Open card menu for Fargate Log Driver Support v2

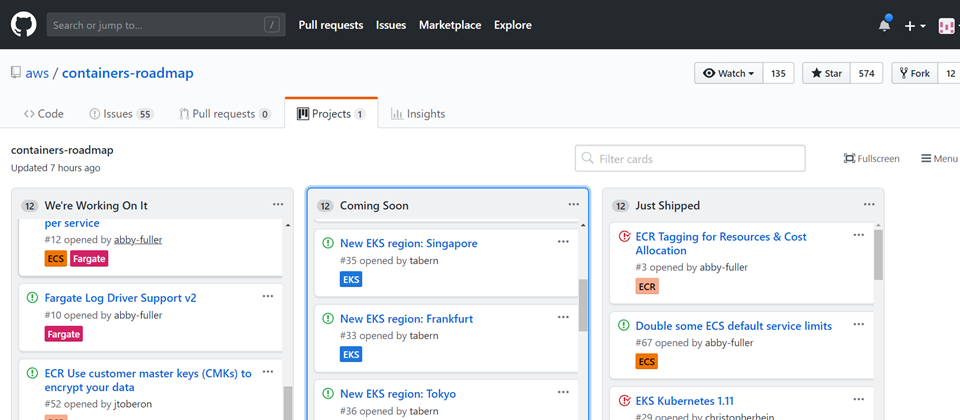(x=268, y=296)
